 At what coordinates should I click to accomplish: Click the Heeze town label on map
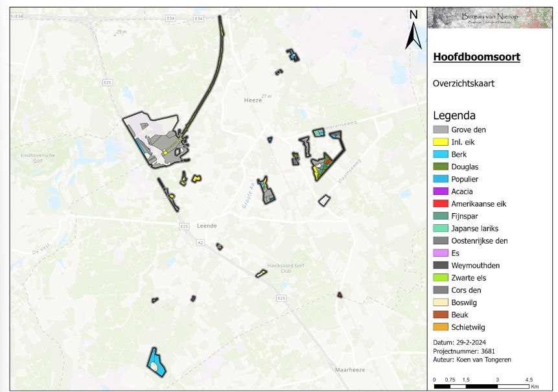253,100
